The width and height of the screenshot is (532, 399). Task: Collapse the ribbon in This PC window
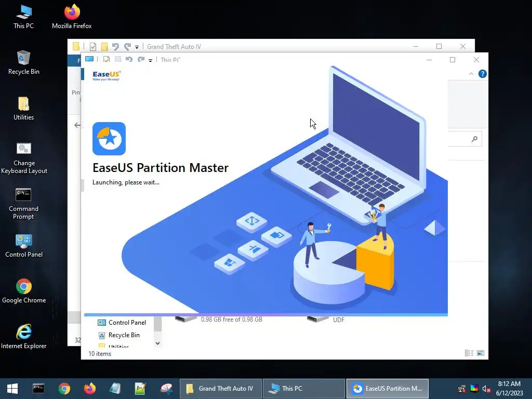pyautogui.click(x=471, y=74)
